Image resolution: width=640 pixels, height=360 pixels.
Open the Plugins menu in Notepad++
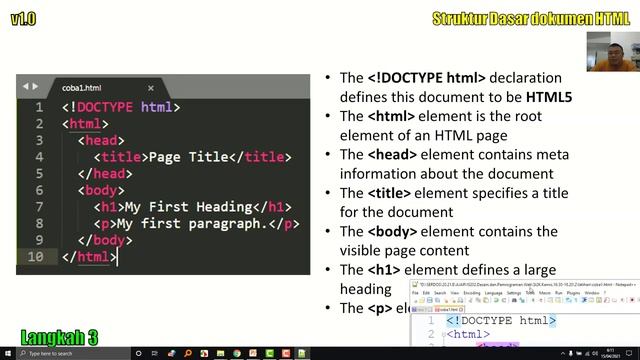coord(573,293)
